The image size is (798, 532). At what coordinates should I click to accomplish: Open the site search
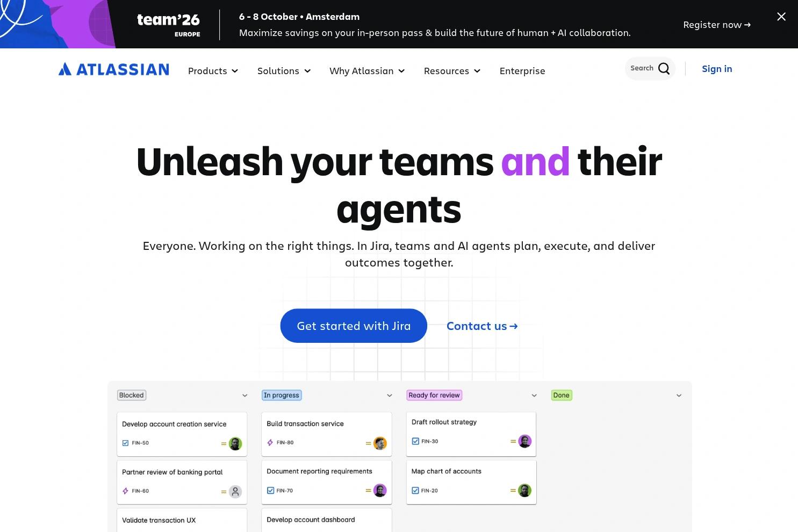[650, 68]
